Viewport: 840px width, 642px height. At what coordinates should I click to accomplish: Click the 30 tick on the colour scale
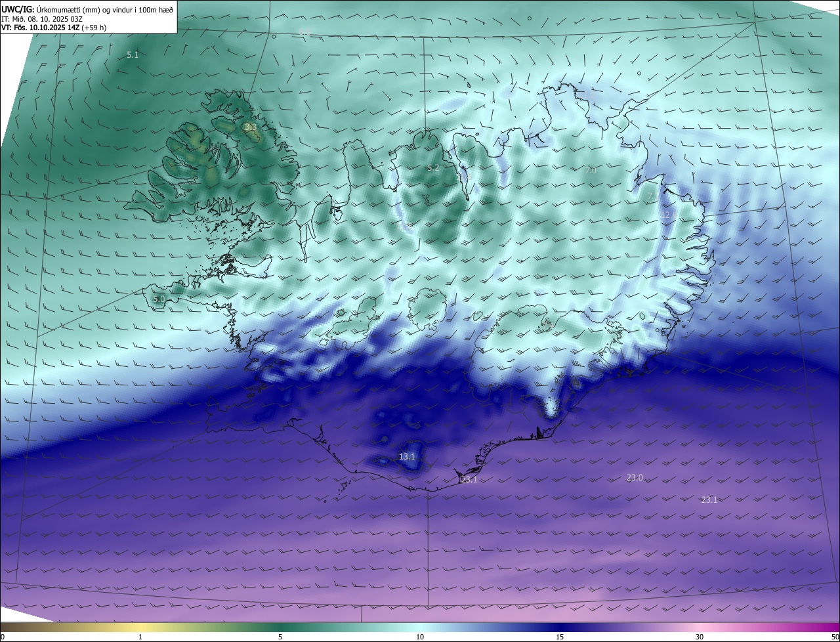(x=700, y=637)
